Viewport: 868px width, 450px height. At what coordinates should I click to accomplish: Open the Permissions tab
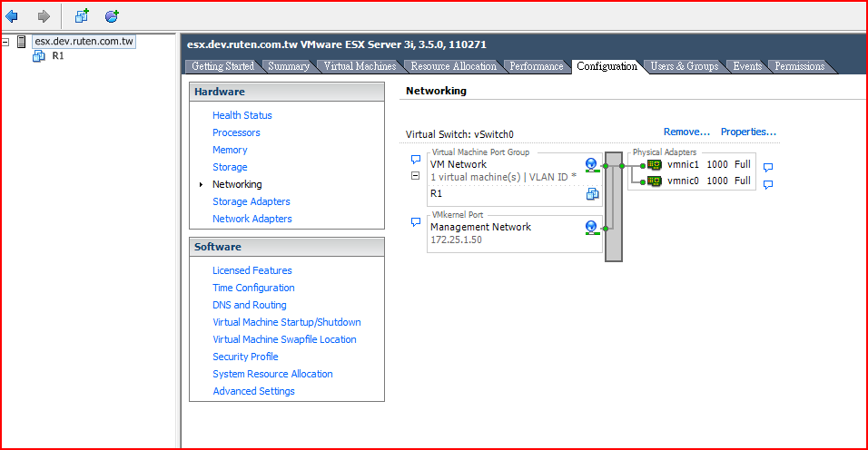pos(799,66)
